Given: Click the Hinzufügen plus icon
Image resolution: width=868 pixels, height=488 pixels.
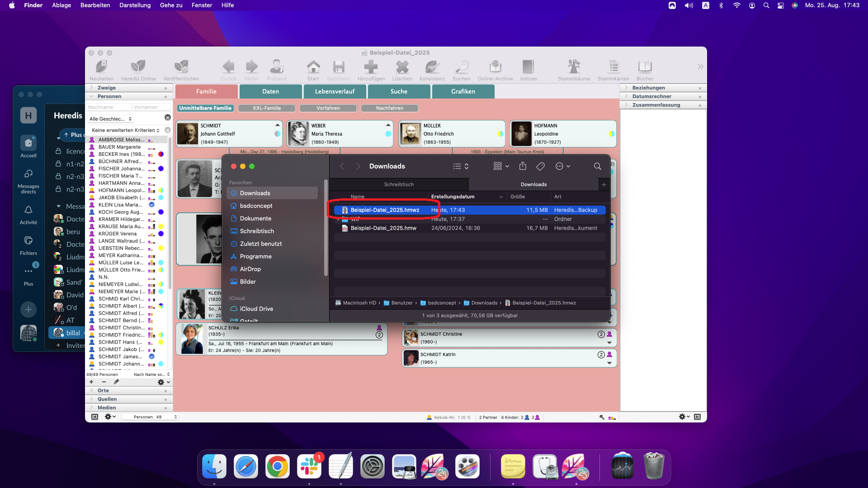Looking at the screenshot, I should (x=371, y=67).
